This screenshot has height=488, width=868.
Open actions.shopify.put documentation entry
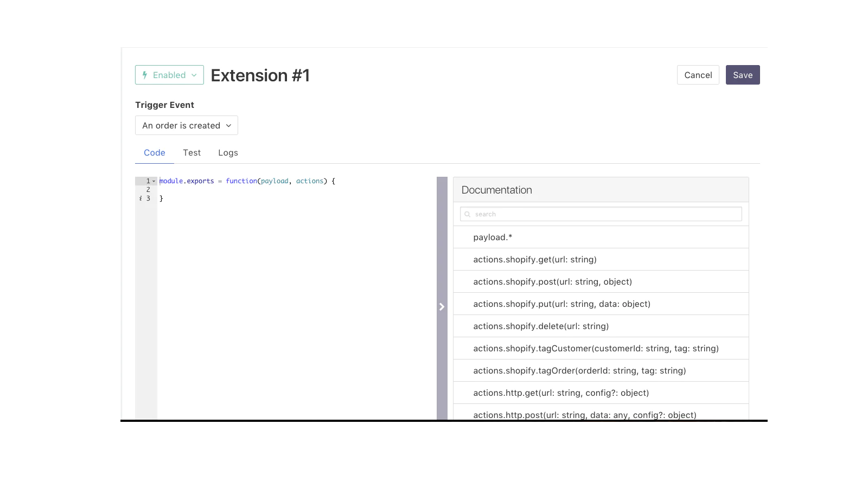pos(601,304)
